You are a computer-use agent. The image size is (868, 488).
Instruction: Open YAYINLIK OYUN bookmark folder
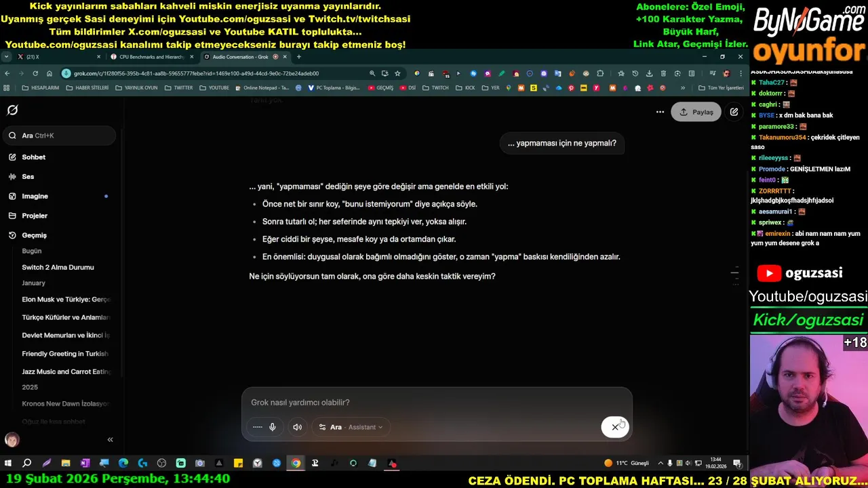point(136,87)
